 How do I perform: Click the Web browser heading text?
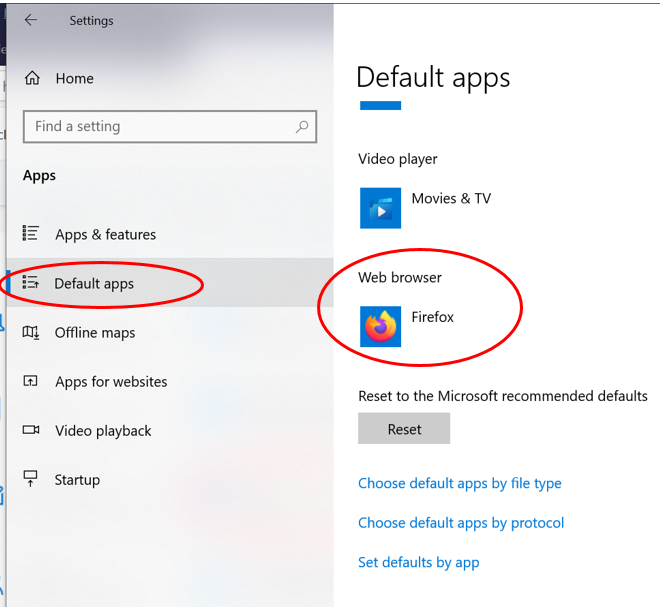coord(400,277)
